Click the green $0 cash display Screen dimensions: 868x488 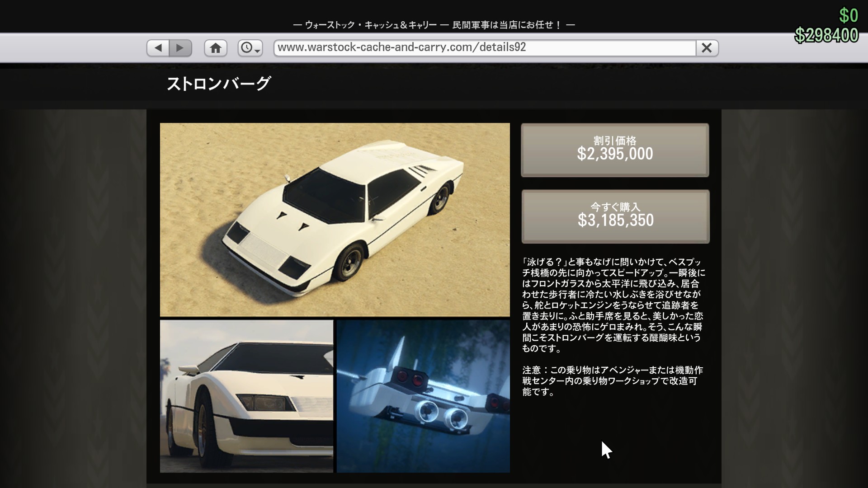[848, 15]
